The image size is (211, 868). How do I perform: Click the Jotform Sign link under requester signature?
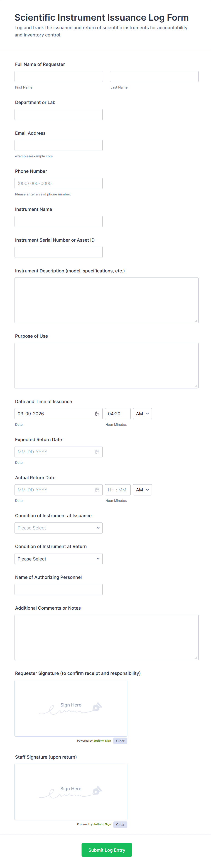pos(102,741)
